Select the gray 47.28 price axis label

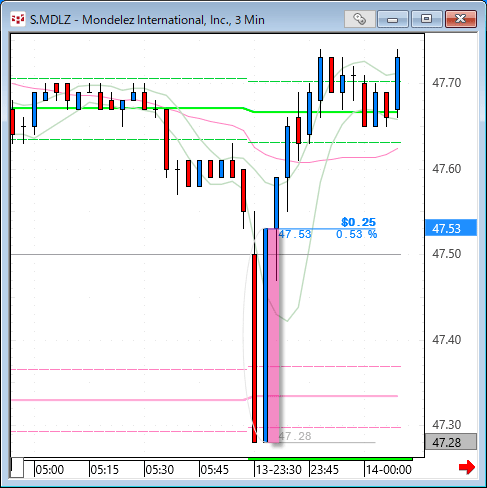pos(451,442)
